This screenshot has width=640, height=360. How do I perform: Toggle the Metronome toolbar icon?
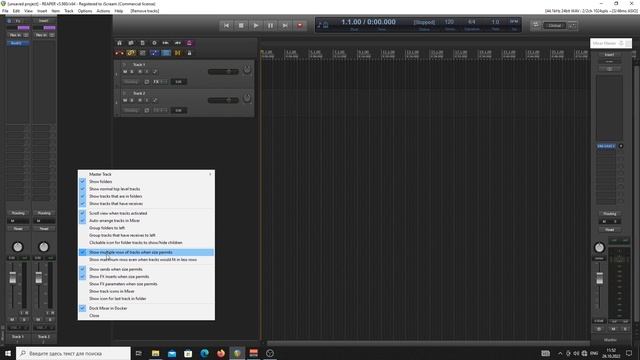(x=189, y=43)
